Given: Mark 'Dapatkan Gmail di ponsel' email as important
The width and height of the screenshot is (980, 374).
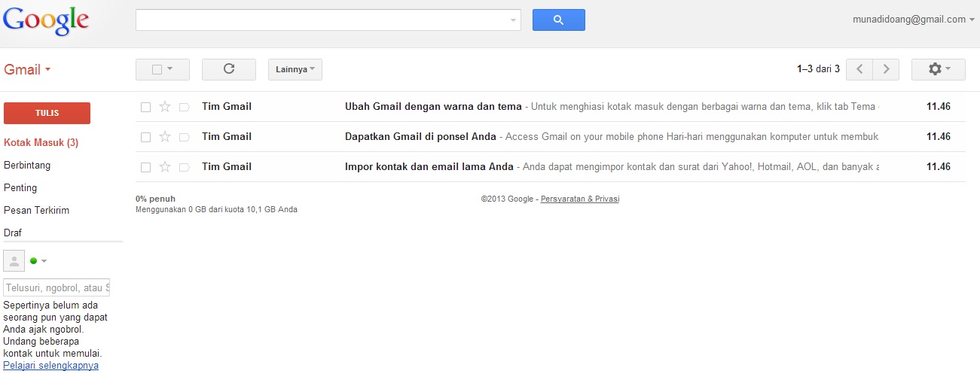Looking at the screenshot, I should [184, 137].
